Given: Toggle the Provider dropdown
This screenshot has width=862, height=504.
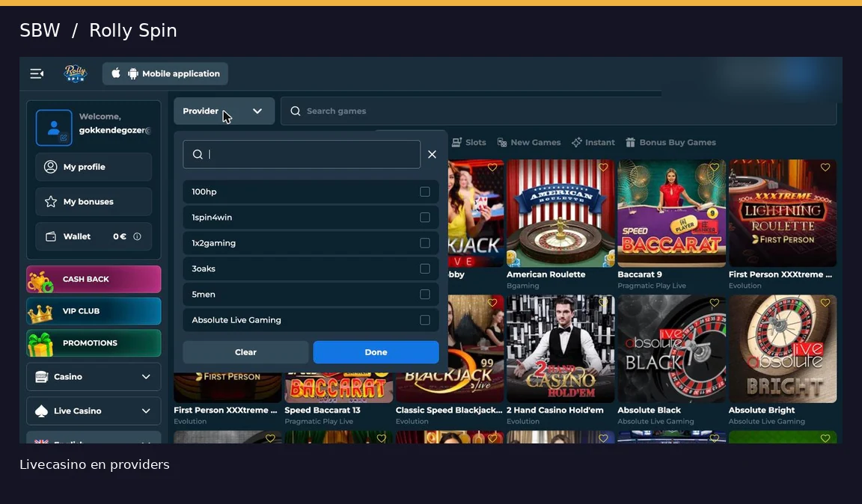Looking at the screenshot, I should tap(224, 111).
